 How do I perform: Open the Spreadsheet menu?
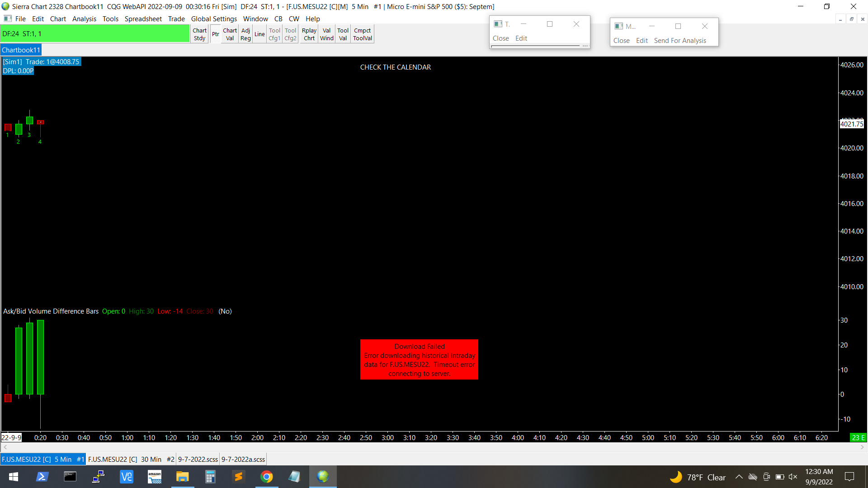[x=143, y=19]
